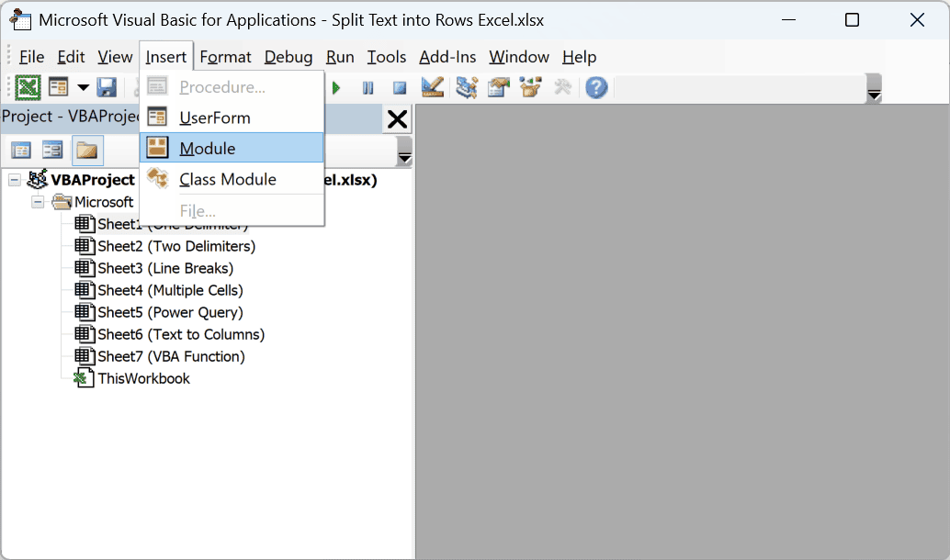Toggle Design Mode icon

(433, 88)
